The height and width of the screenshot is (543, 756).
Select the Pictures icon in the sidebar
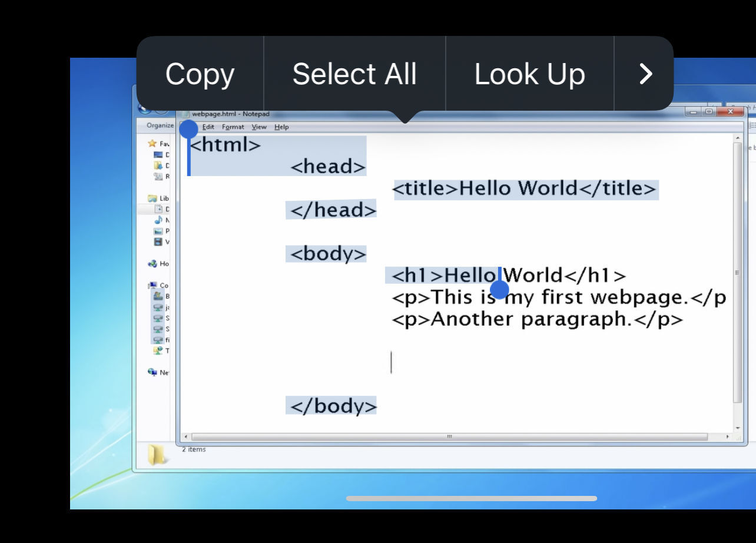click(x=158, y=231)
